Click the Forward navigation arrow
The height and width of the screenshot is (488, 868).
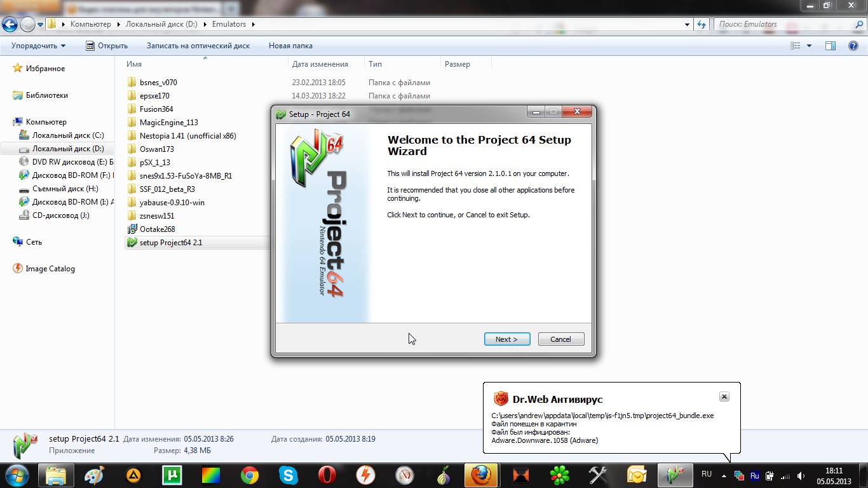27,24
